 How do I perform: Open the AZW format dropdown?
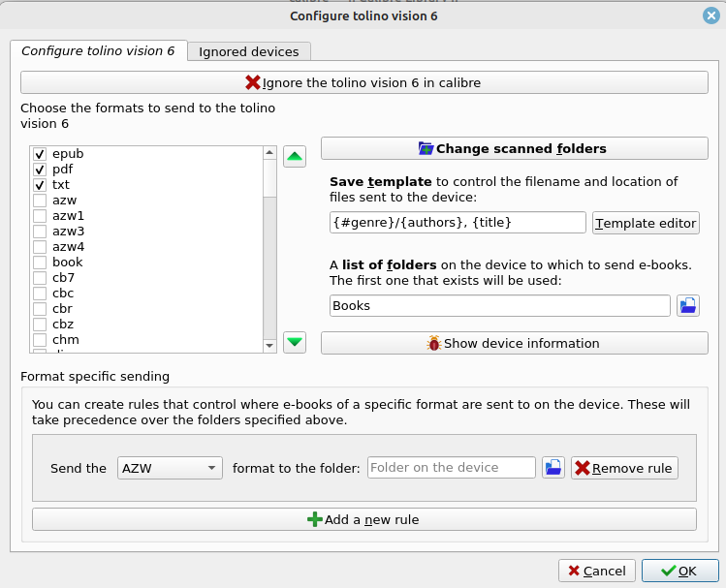pyautogui.click(x=170, y=468)
